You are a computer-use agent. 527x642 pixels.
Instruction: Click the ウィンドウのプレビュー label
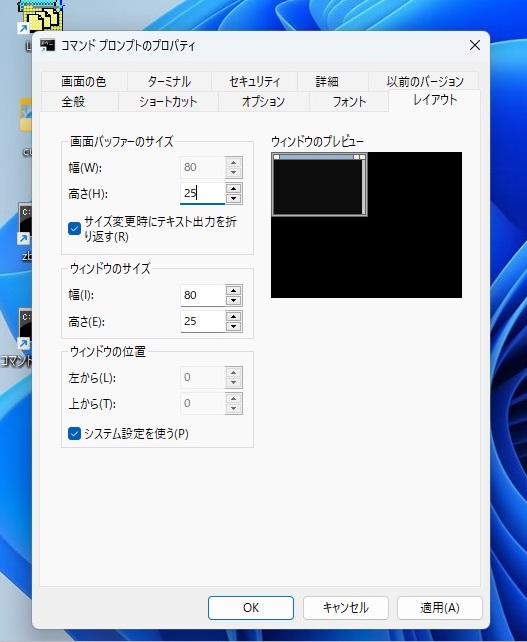317,142
